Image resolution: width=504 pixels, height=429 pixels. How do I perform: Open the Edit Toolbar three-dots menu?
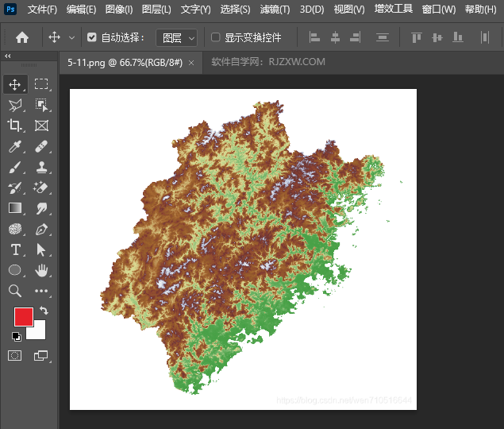41,291
